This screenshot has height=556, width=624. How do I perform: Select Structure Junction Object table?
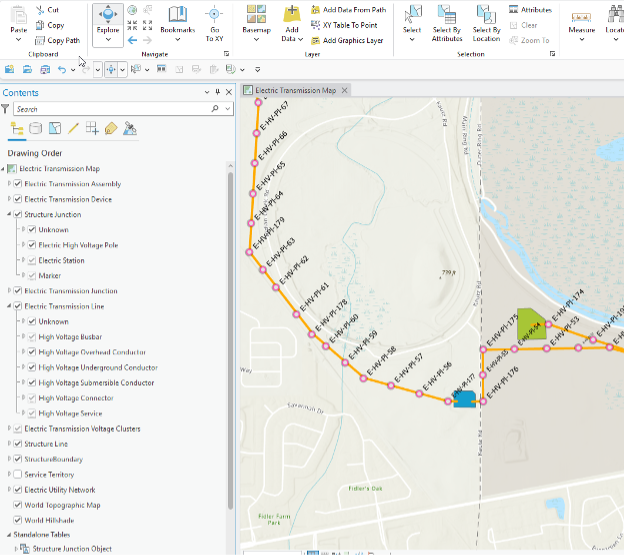(x=72, y=549)
